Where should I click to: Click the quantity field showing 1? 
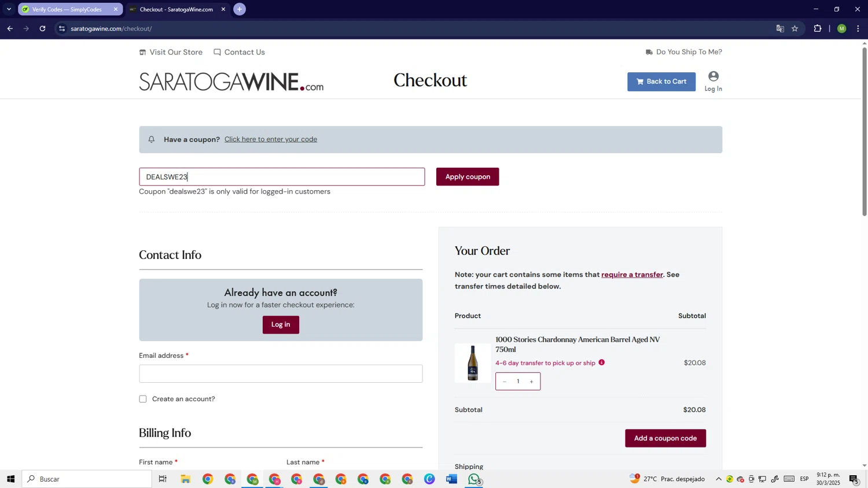(x=518, y=382)
